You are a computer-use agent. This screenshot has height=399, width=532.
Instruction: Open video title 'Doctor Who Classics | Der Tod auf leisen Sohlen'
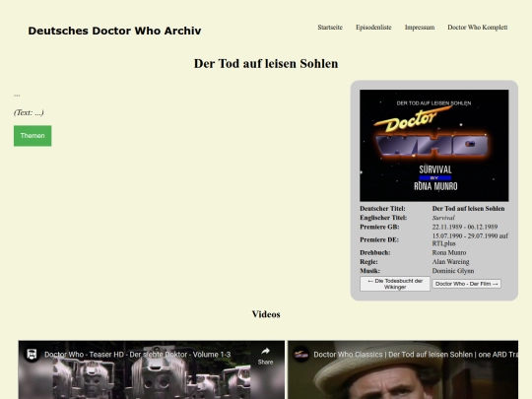pos(416,355)
